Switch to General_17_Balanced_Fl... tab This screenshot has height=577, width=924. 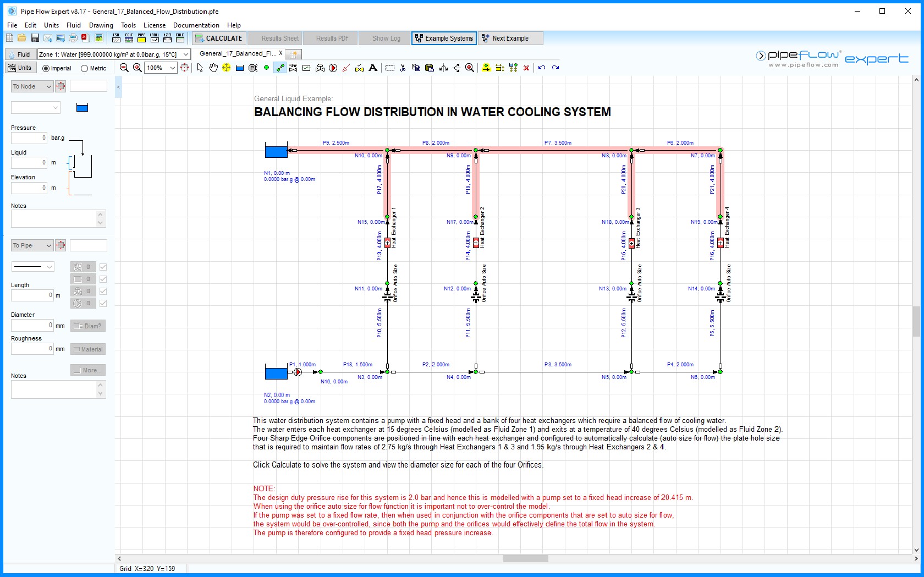[x=237, y=53]
